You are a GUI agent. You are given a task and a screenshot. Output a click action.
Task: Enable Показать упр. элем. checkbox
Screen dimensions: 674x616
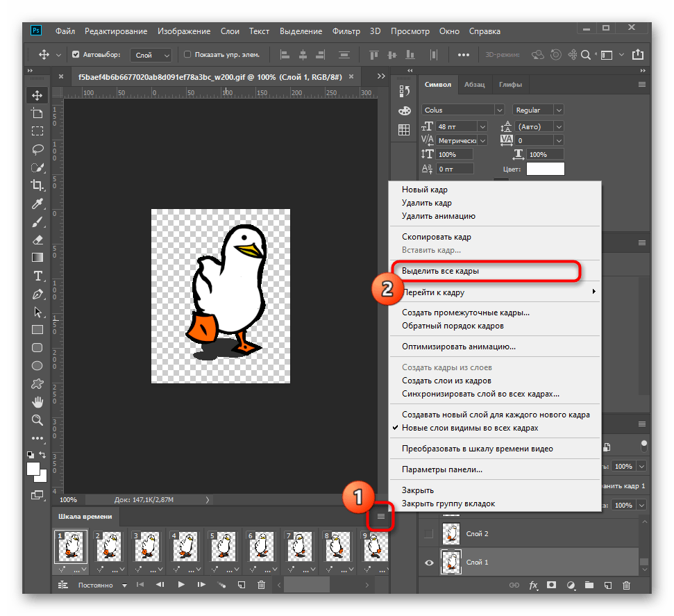(x=187, y=54)
